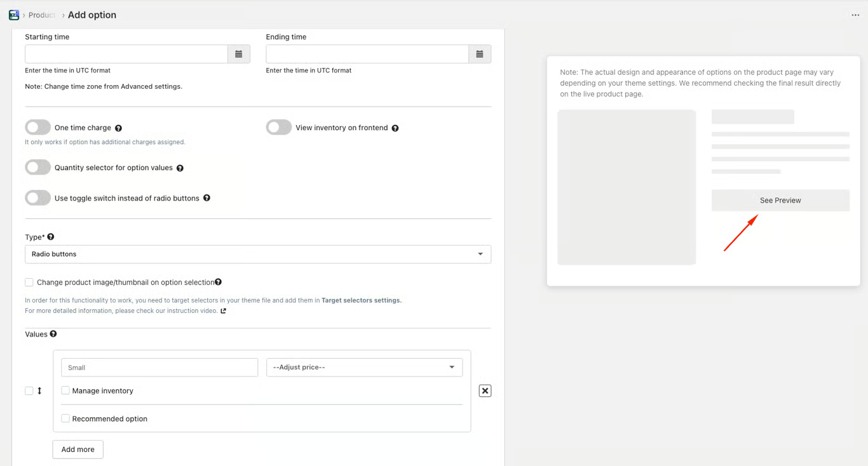
Task: Click the 'Add option' breadcrumb title
Action: click(92, 15)
